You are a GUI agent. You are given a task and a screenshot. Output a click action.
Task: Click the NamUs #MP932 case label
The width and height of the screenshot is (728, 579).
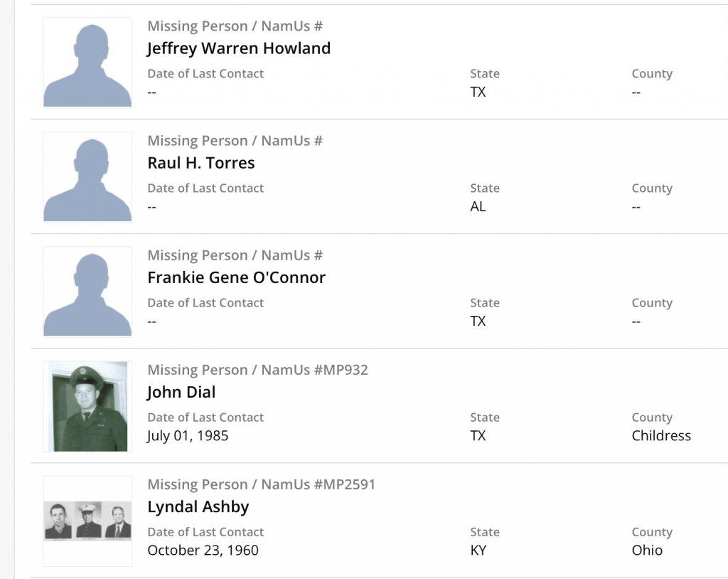coord(257,370)
